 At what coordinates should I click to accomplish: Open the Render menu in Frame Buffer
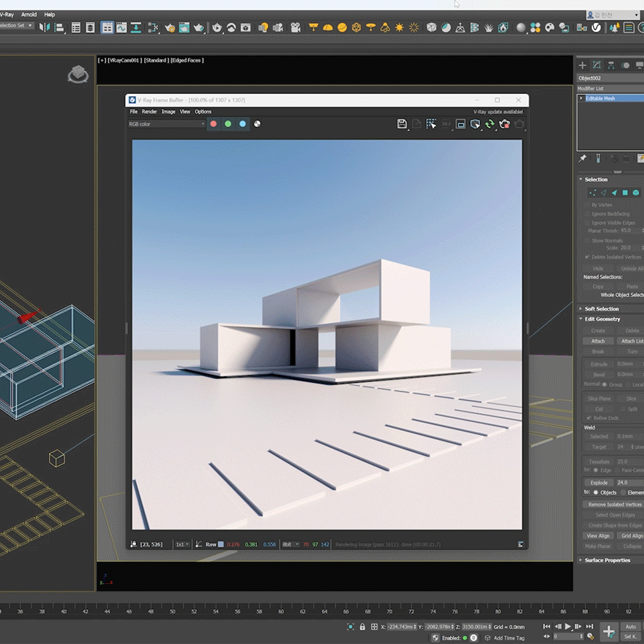coord(149,111)
